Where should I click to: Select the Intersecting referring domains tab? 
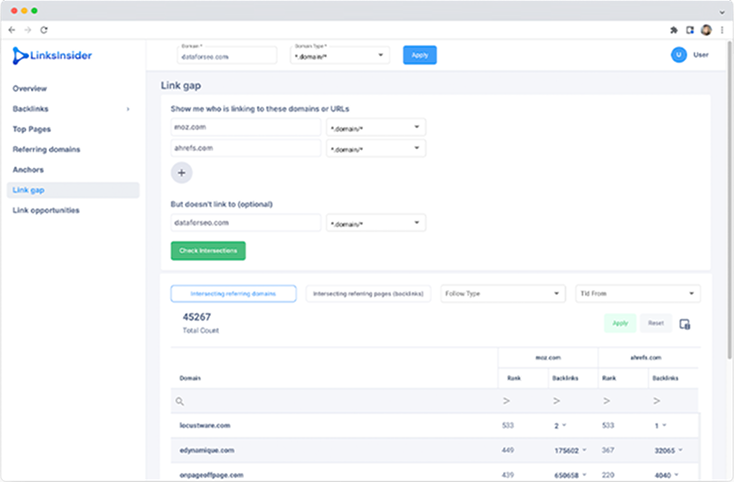(x=234, y=293)
